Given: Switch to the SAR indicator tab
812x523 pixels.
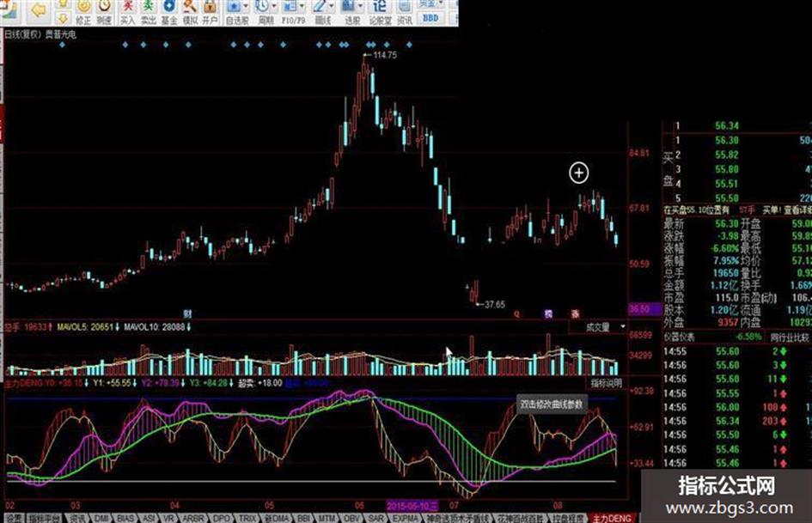Looking at the screenshot, I should click(375, 518).
